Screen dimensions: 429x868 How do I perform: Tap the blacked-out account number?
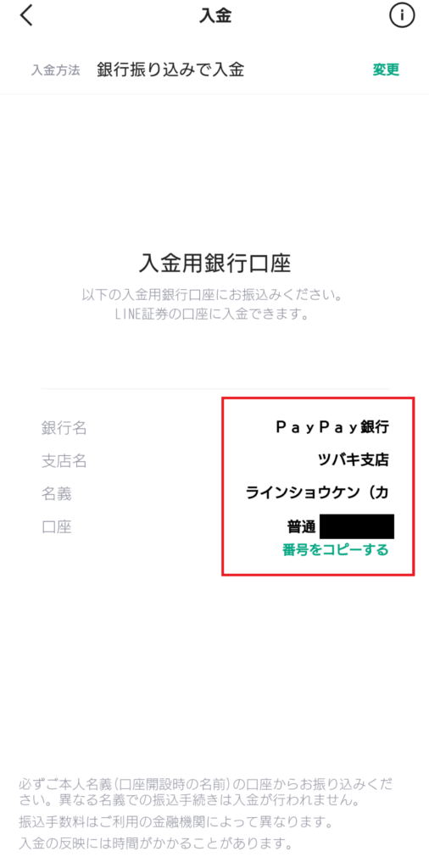pyautogui.click(x=357, y=526)
